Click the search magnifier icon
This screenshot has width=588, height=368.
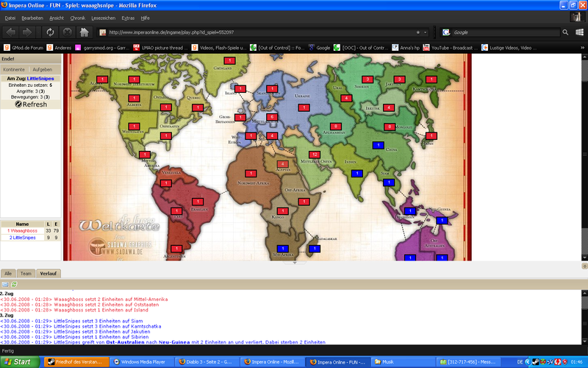(x=565, y=32)
